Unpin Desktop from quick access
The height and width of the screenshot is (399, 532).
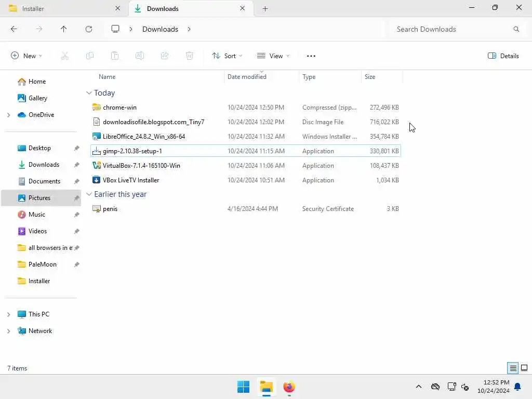77,148
